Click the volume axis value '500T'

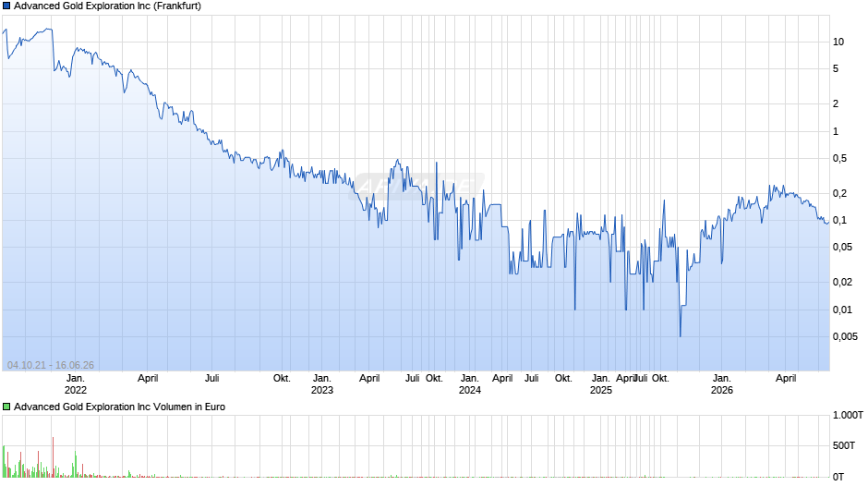click(x=844, y=445)
